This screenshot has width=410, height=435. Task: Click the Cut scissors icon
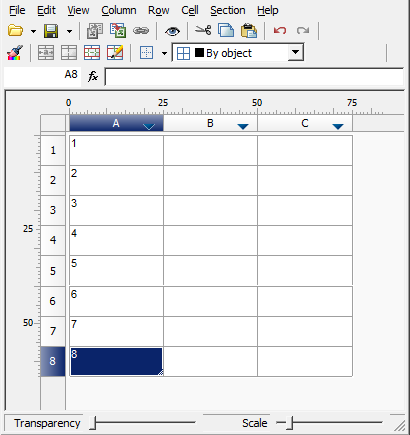pyautogui.click(x=203, y=30)
